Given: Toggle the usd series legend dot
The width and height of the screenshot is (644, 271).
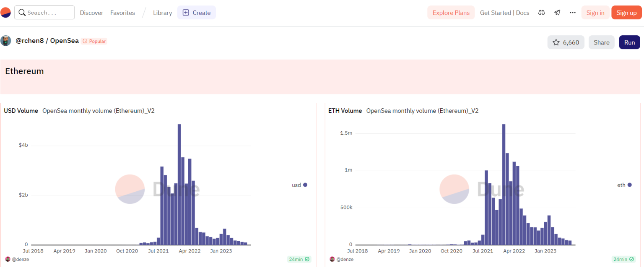Looking at the screenshot, I should click(305, 185).
